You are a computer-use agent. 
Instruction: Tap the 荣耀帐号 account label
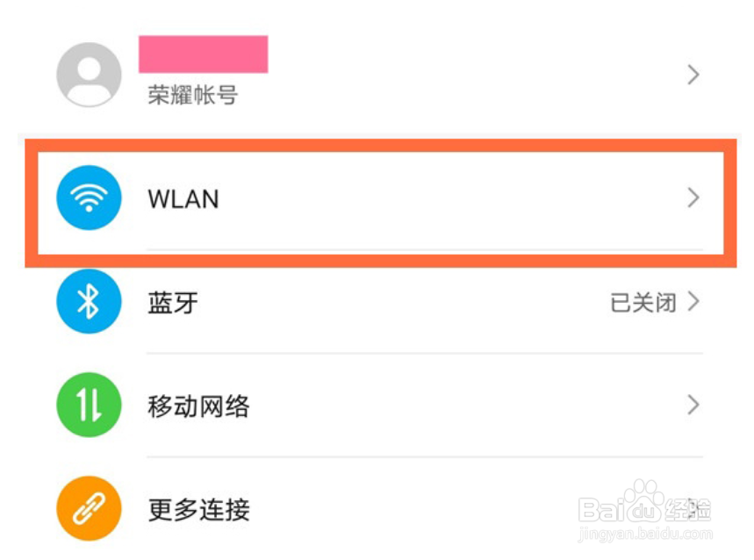coord(192,95)
